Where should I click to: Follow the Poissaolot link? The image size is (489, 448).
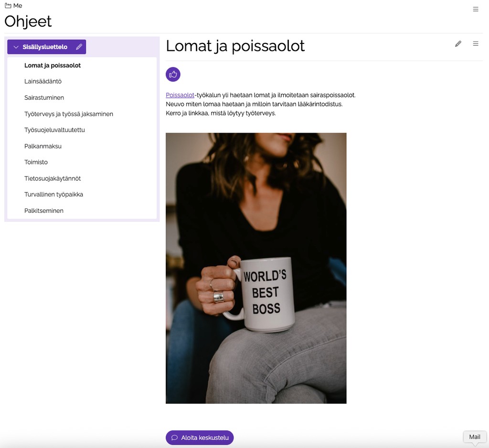pos(180,95)
